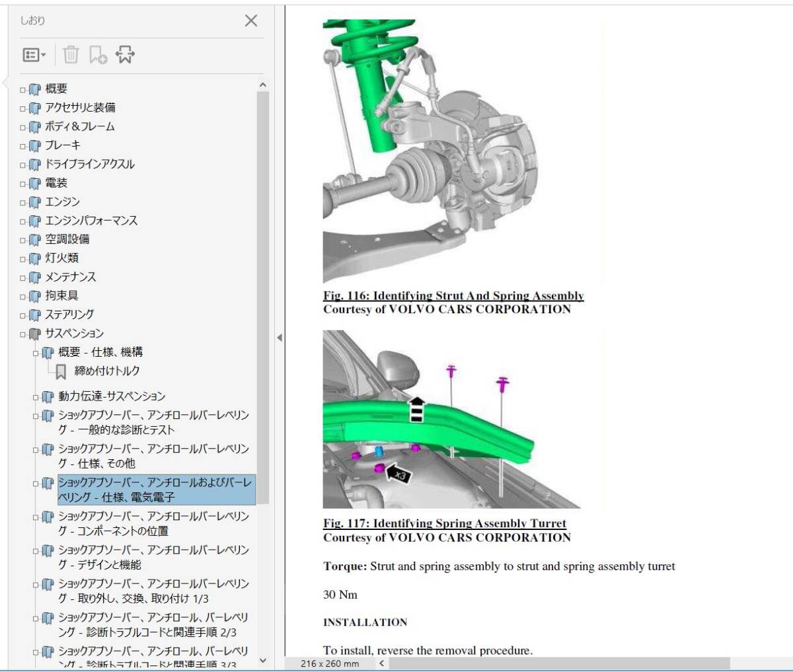
Task: Click the horizontal scrollbar left arrow
Action: 382,663
